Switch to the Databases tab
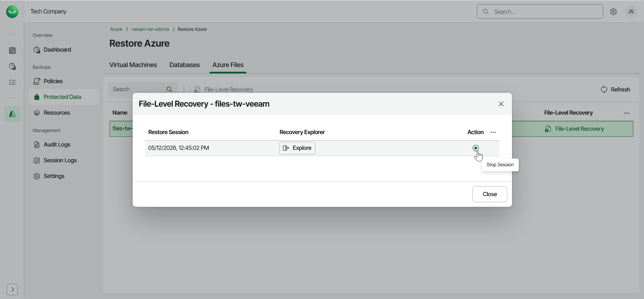The image size is (644, 299). click(x=185, y=65)
